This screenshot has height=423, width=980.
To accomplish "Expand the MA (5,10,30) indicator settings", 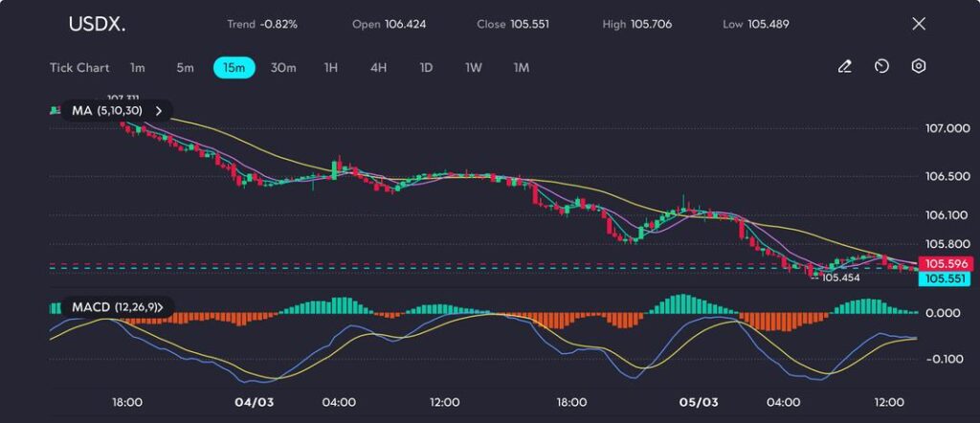I will pyautogui.click(x=156, y=111).
